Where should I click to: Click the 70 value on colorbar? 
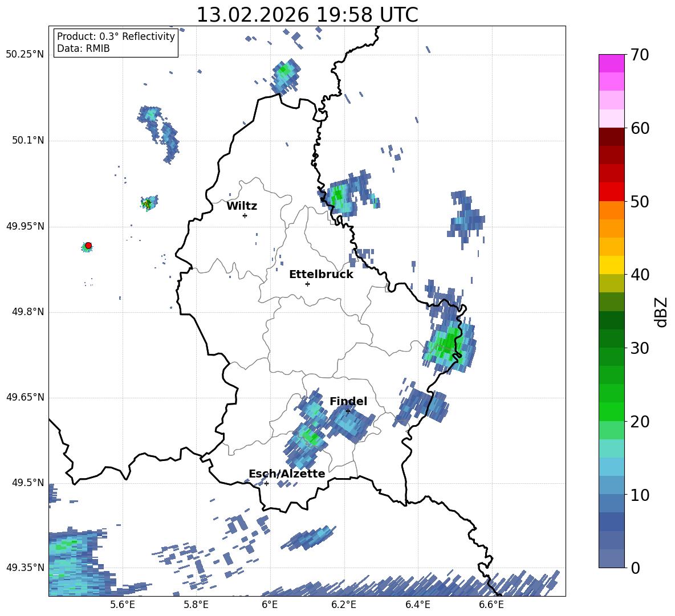tap(640, 55)
